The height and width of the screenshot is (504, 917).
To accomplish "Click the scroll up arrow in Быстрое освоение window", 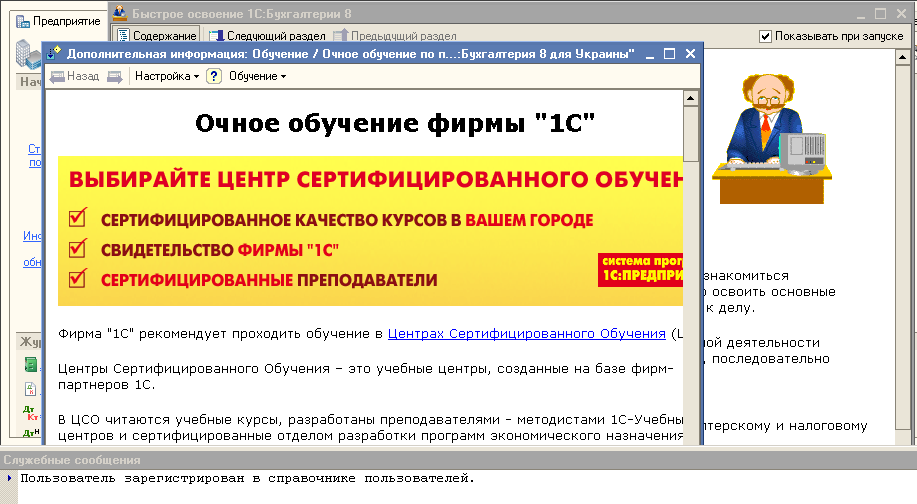I will pos(902,57).
